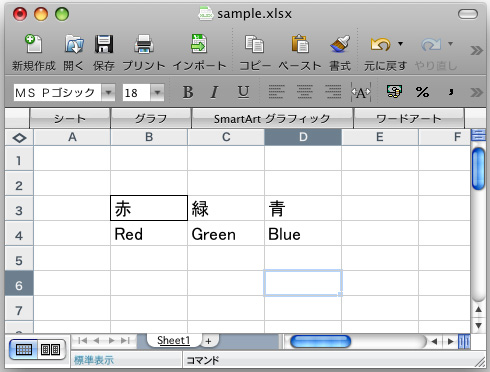The image size is (490, 372).
Task: Switch to the シート tab
Action: (x=70, y=118)
